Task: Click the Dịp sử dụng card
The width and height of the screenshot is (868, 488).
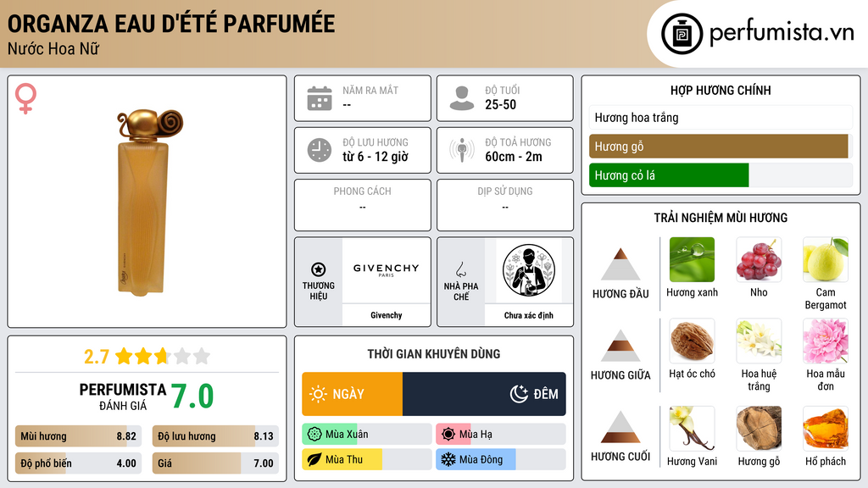Action: [x=505, y=205]
